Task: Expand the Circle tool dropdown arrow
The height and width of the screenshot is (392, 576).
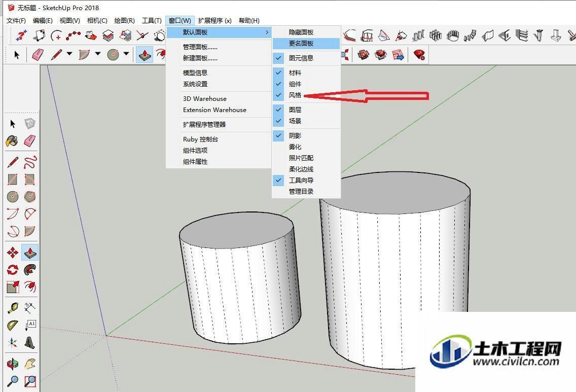Action: 126,54
